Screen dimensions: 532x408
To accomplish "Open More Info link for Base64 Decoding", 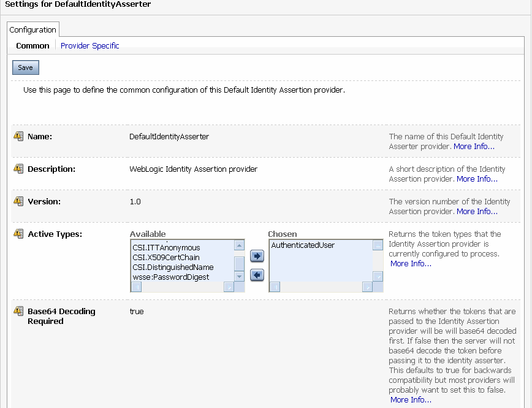I will pyautogui.click(x=411, y=400).
